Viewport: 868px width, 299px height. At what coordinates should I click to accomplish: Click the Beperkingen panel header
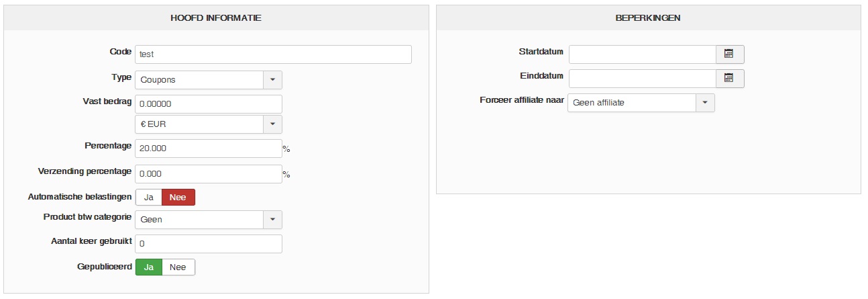648,18
